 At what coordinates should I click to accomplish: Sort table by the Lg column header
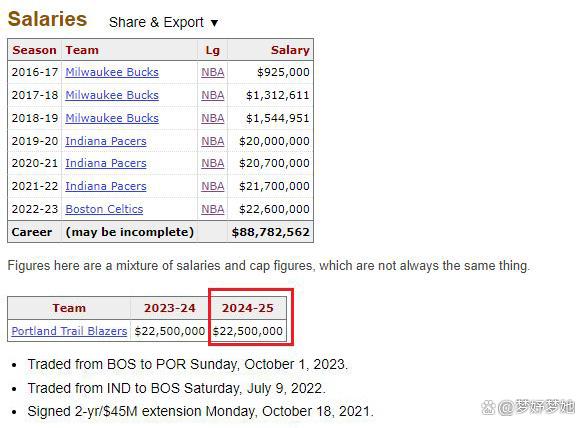(212, 50)
